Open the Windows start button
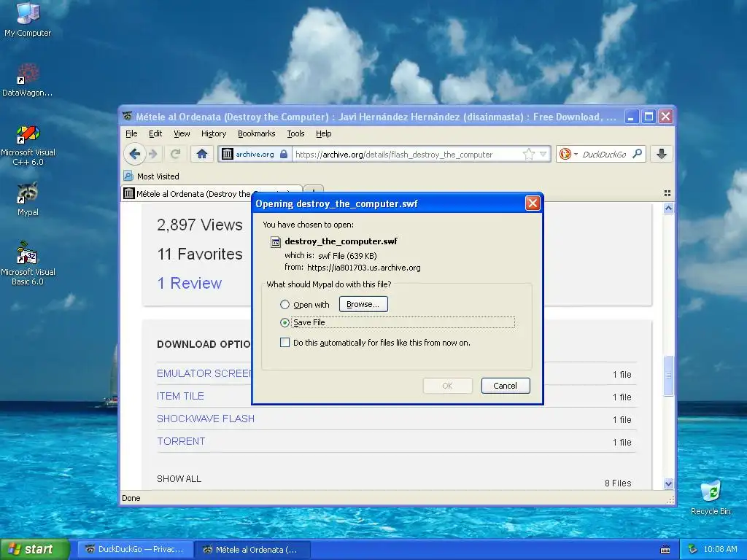 tap(35, 549)
